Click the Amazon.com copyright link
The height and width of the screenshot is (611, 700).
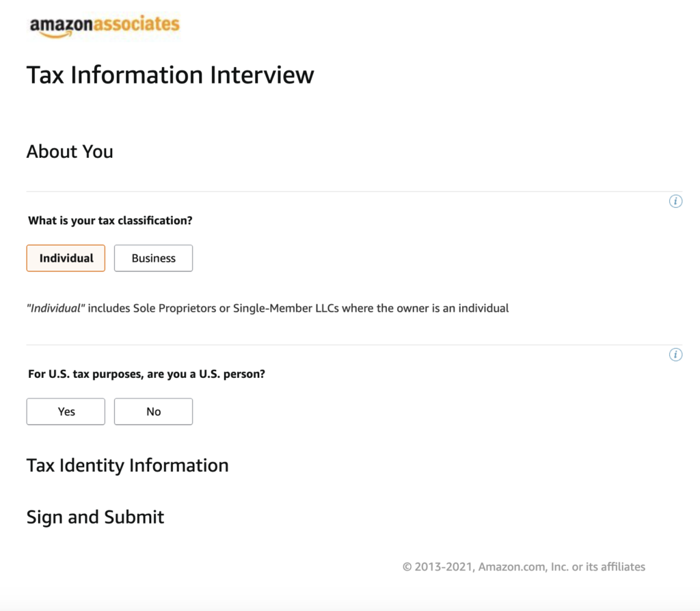pos(524,566)
